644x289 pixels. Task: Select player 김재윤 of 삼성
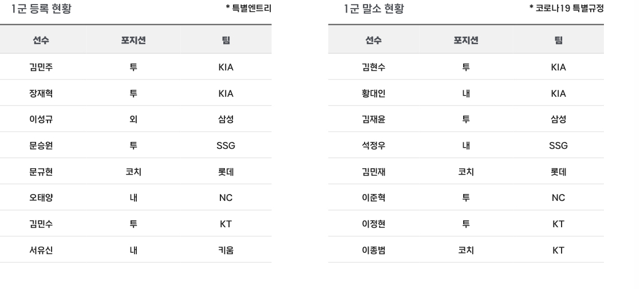[374, 120]
